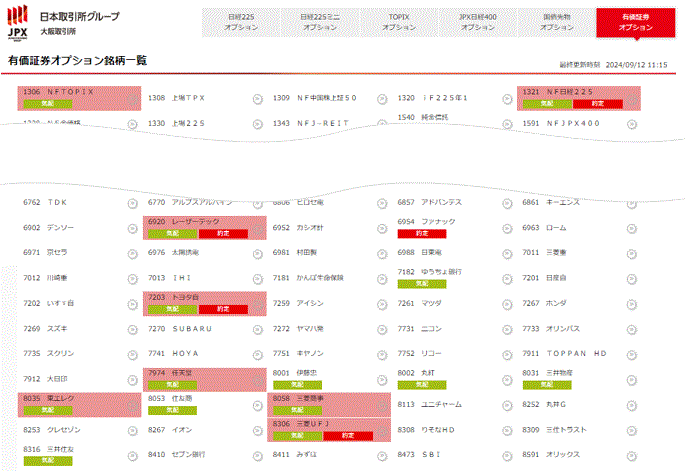
Task: Click the arrow icon for 6971 京セラ
Action: (x=133, y=254)
